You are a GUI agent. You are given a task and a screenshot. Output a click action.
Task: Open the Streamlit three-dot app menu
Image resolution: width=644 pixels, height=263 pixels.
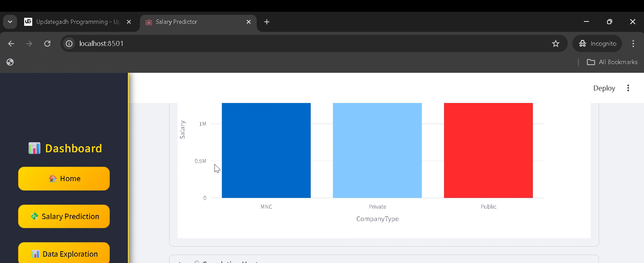click(x=628, y=88)
